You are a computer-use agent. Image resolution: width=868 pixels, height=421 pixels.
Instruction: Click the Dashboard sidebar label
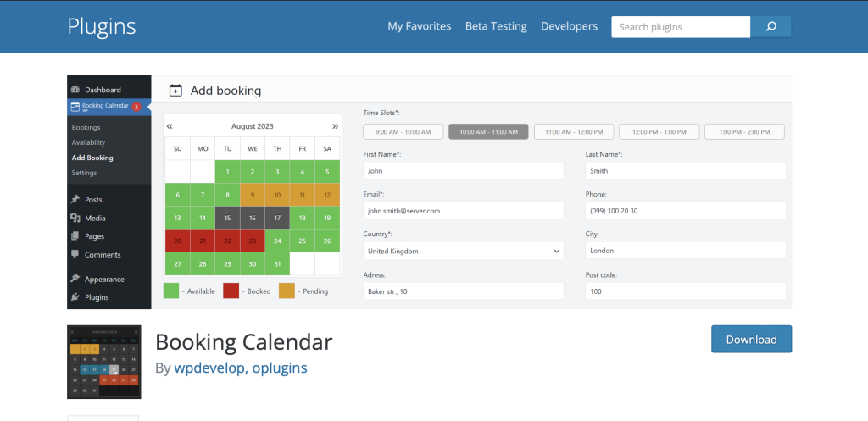point(103,90)
